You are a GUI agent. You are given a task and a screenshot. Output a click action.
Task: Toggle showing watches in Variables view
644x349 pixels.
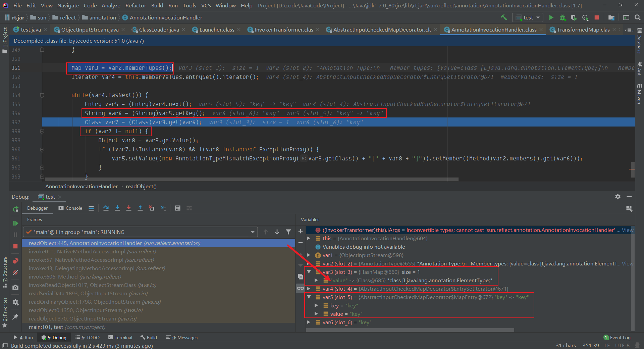301,288
